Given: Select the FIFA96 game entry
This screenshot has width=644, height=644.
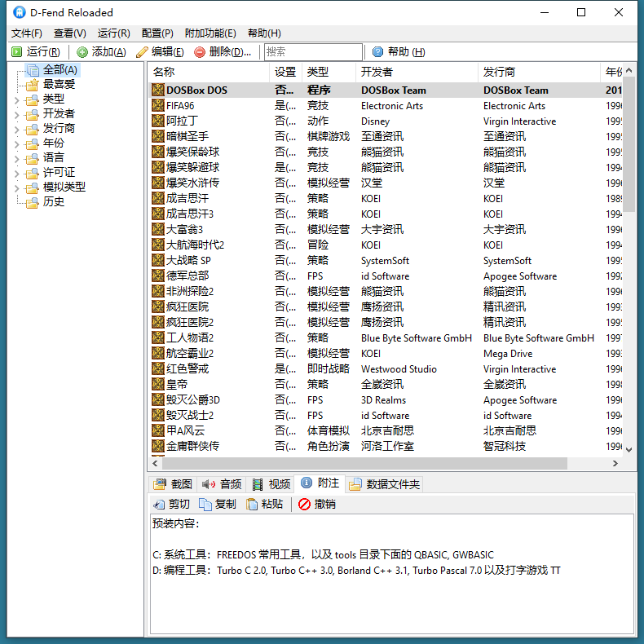Looking at the screenshot, I should coord(180,106).
